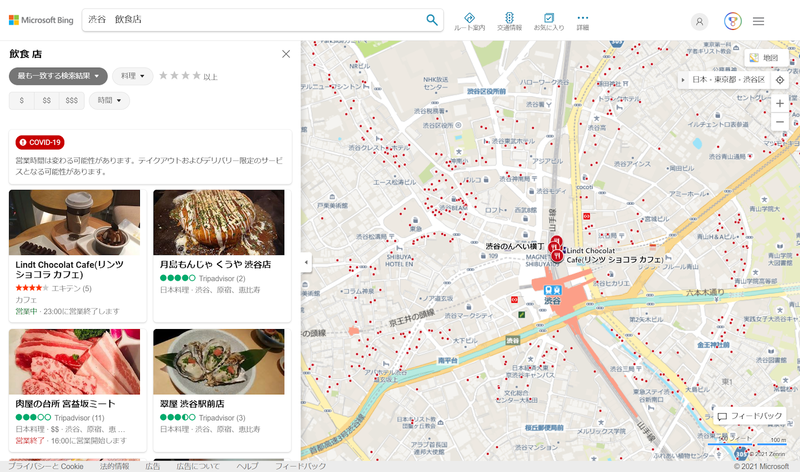Expand 日本・東京都・渋谷区 breadcrumb arrow
Image resolution: width=800 pixels, height=472 pixels.
[x=683, y=80]
